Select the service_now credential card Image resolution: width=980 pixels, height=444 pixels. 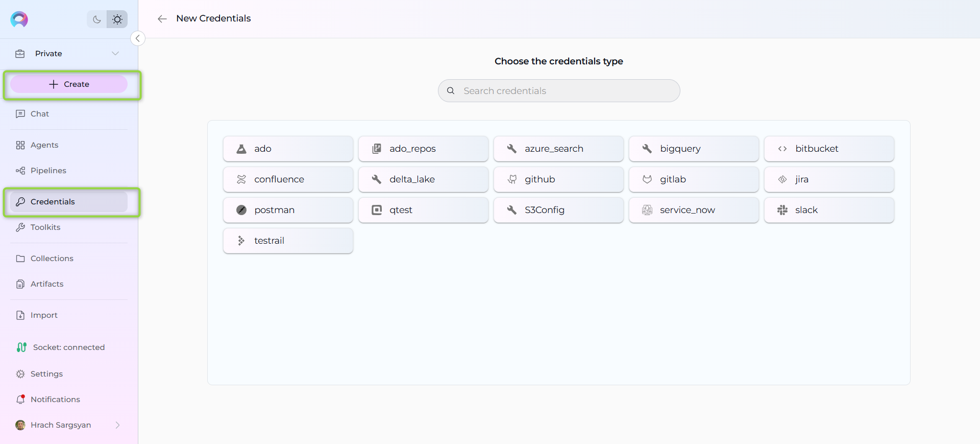tap(694, 210)
